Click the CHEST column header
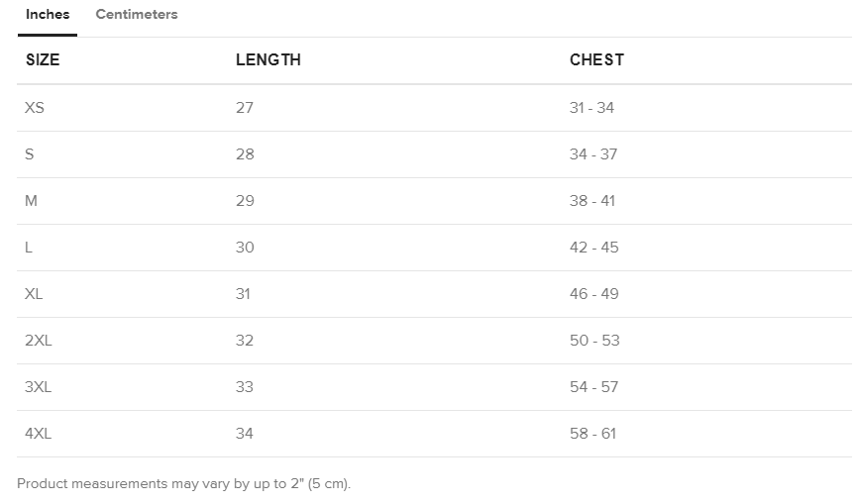Screen dimensions: 858x504 (596, 60)
